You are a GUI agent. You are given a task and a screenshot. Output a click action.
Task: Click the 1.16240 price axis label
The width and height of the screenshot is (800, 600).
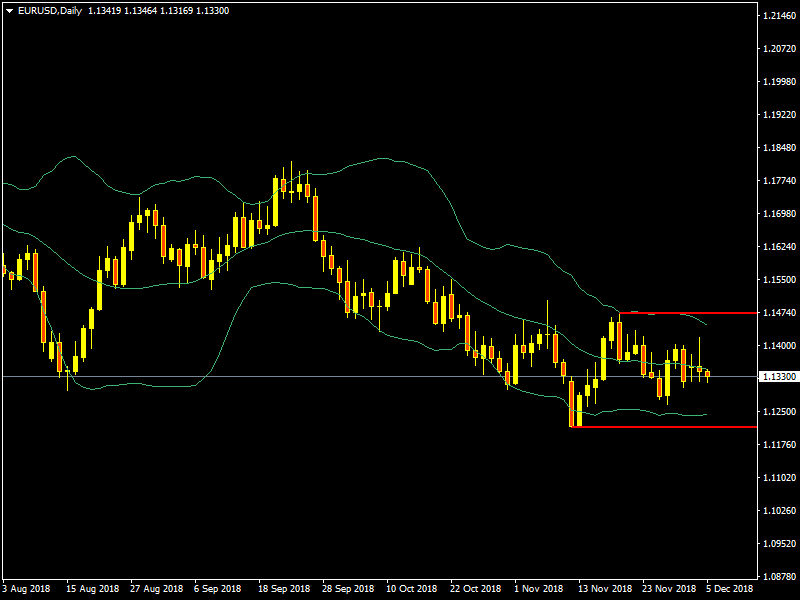(x=777, y=247)
